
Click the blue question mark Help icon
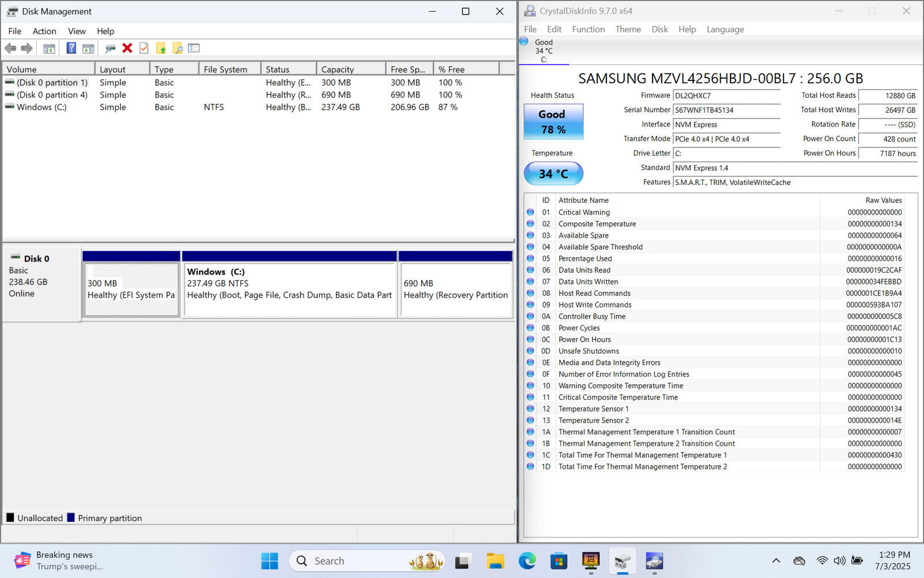(71, 49)
